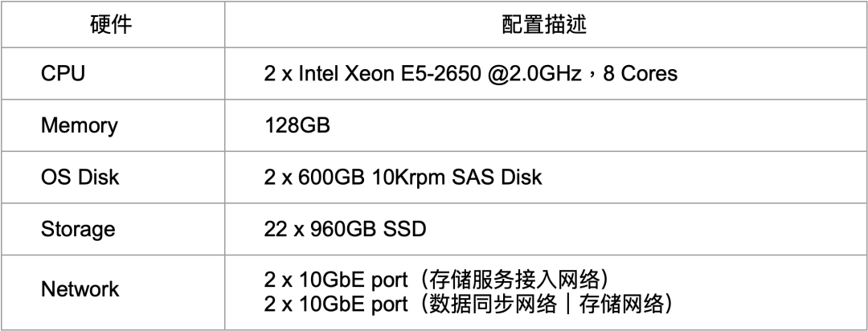Click the second 10GbE port text
This screenshot has height=331, width=868.
pyautogui.click(x=353, y=304)
